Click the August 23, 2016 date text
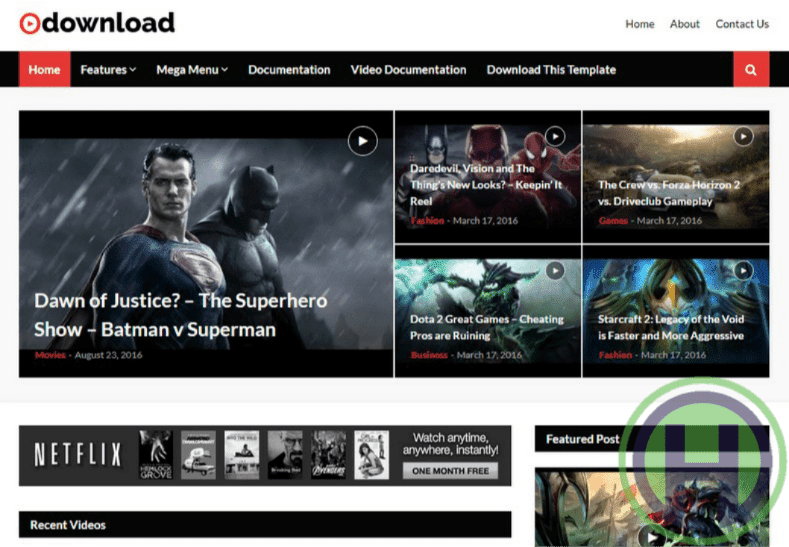 (108, 355)
